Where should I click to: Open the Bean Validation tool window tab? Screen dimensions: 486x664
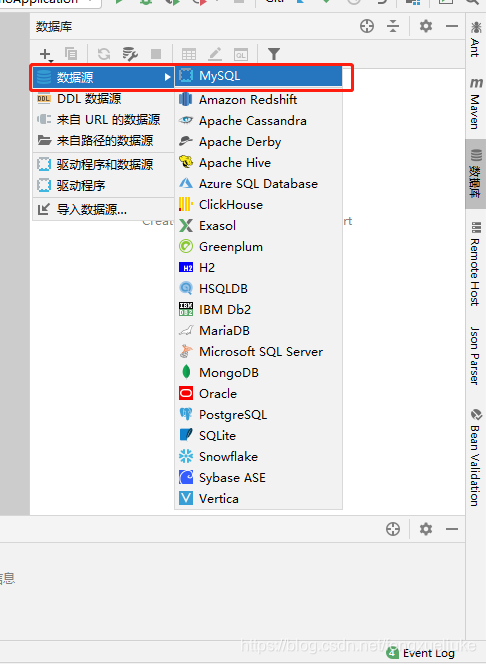pyautogui.click(x=475, y=456)
